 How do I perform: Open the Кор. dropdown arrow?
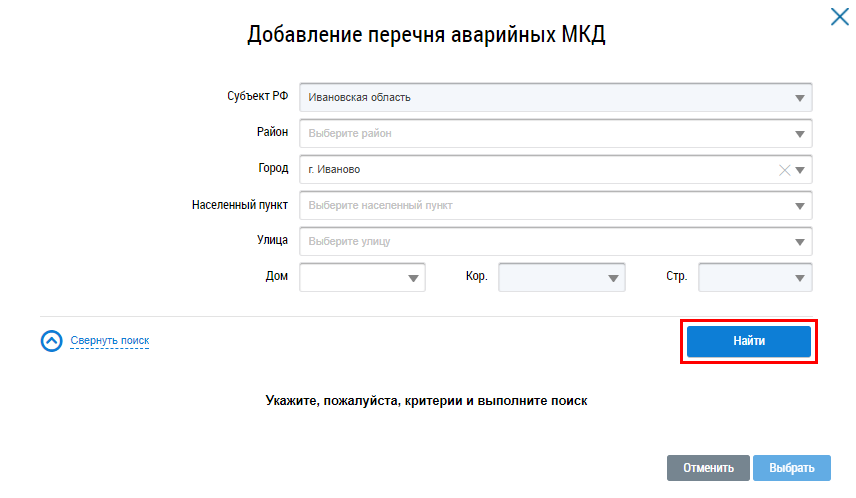(612, 278)
